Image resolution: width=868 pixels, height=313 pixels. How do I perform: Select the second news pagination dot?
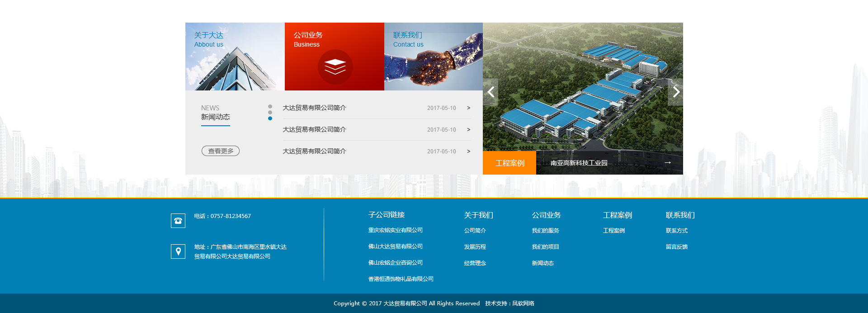tap(270, 113)
